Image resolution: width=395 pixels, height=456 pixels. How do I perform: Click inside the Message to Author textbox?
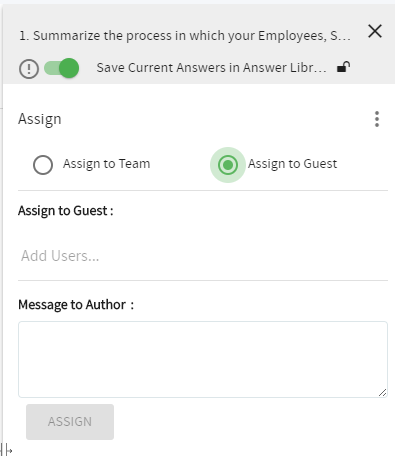click(x=203, y=359)
